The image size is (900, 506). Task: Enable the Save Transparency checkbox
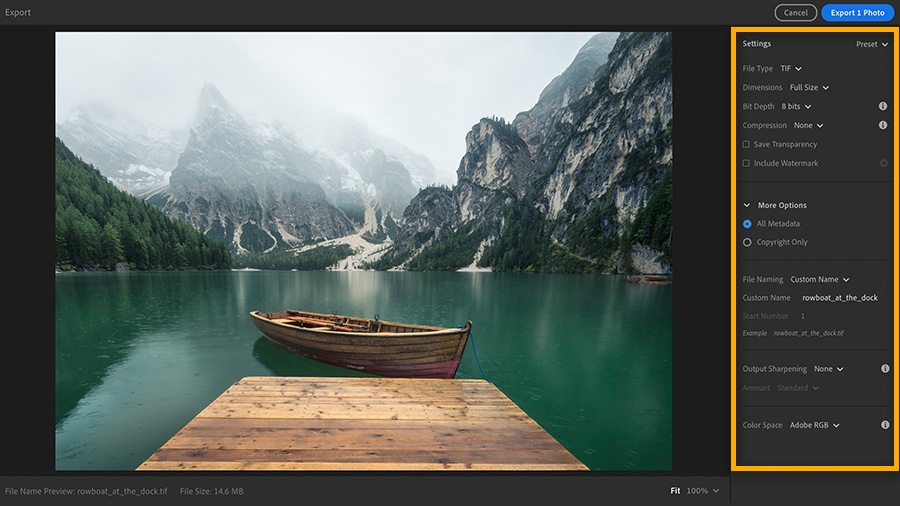point(746,145)
